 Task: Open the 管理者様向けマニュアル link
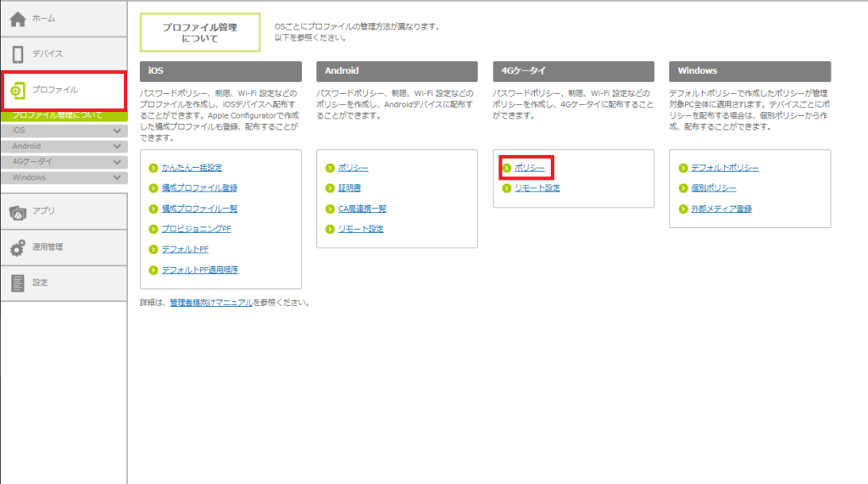point(211,303)
